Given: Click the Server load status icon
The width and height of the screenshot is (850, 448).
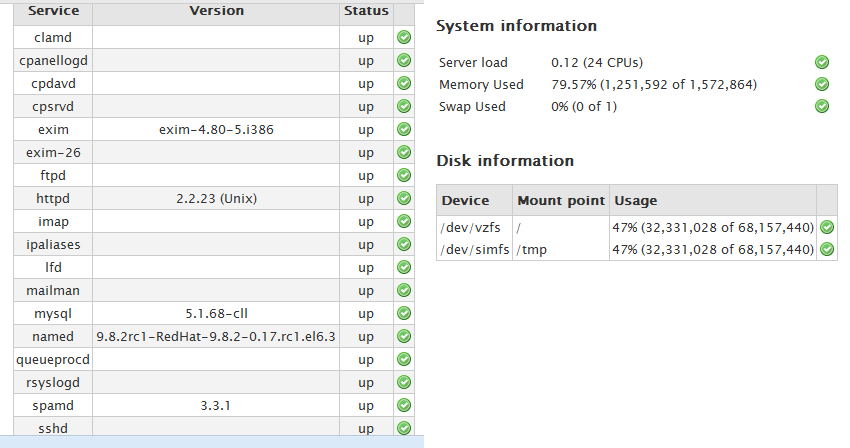Looking at the screenshot, I should (x=822, y=62).
